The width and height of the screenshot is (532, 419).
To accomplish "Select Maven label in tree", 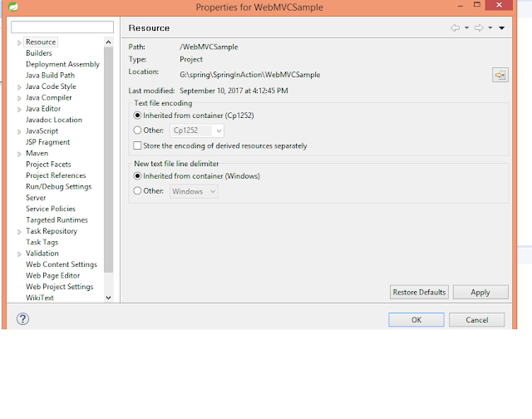I will tap(37, 153).
